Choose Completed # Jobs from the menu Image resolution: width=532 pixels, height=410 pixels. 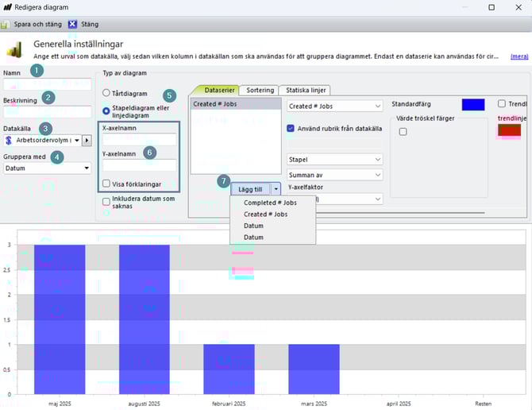pyautogui.click(x=270, y=203)
